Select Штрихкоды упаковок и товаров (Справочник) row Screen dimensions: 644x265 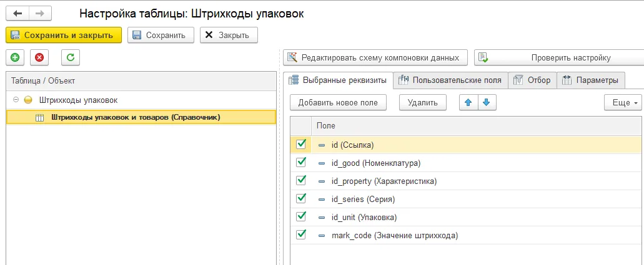click(x=141, y=117)
